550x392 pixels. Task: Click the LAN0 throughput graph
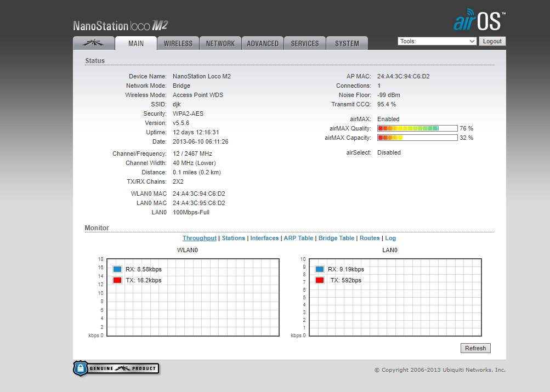[x=395, y=297]
